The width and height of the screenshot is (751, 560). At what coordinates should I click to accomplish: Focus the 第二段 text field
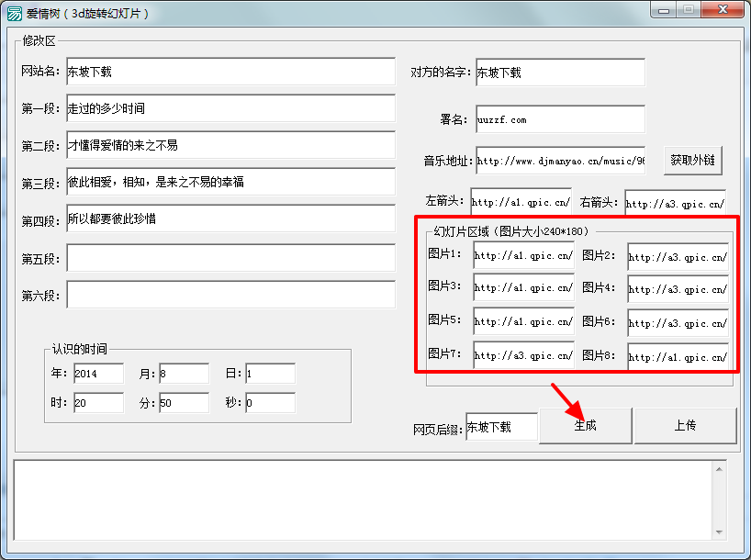[x=230, y=145]
